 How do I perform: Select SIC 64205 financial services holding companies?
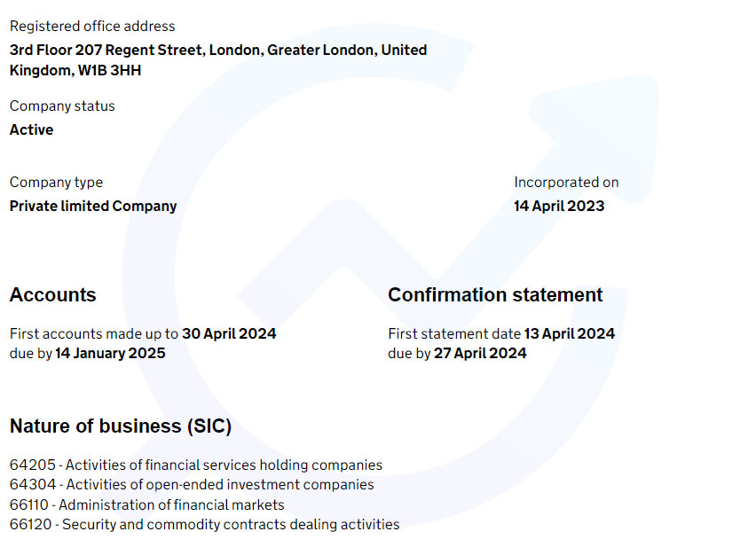(196, 465)
